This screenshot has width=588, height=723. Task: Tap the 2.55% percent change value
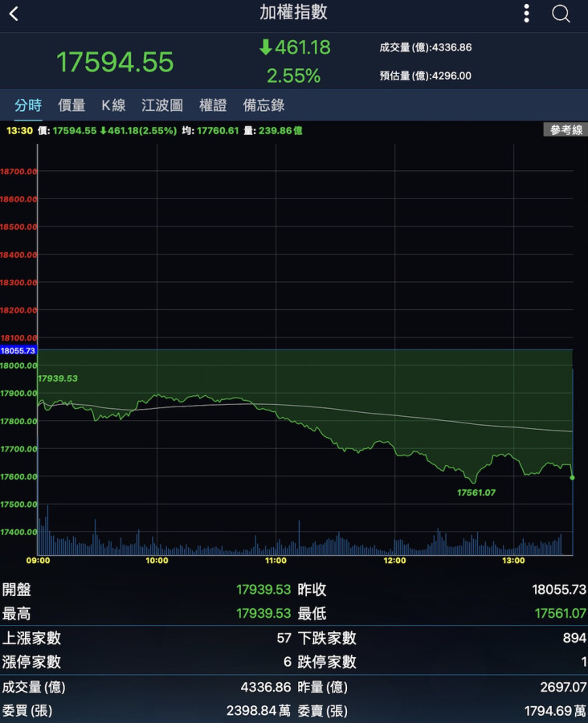[293, 76]
